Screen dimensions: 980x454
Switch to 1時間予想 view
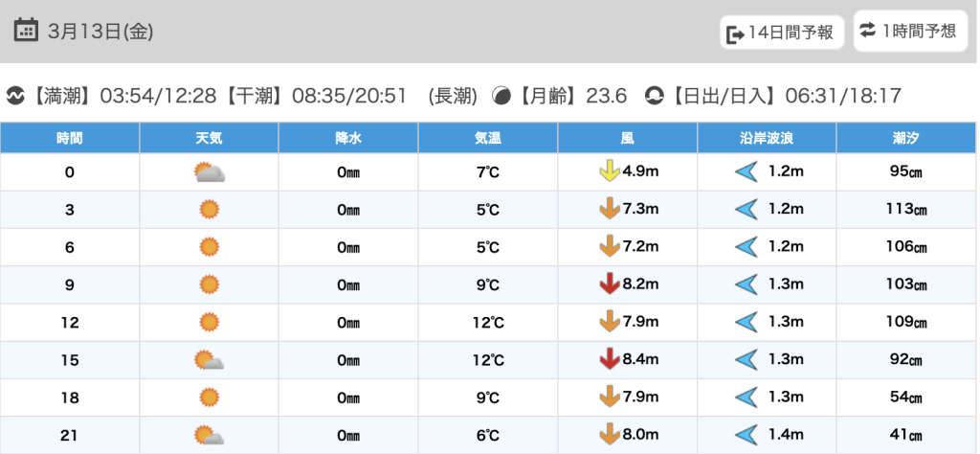(x=909, y=31)
